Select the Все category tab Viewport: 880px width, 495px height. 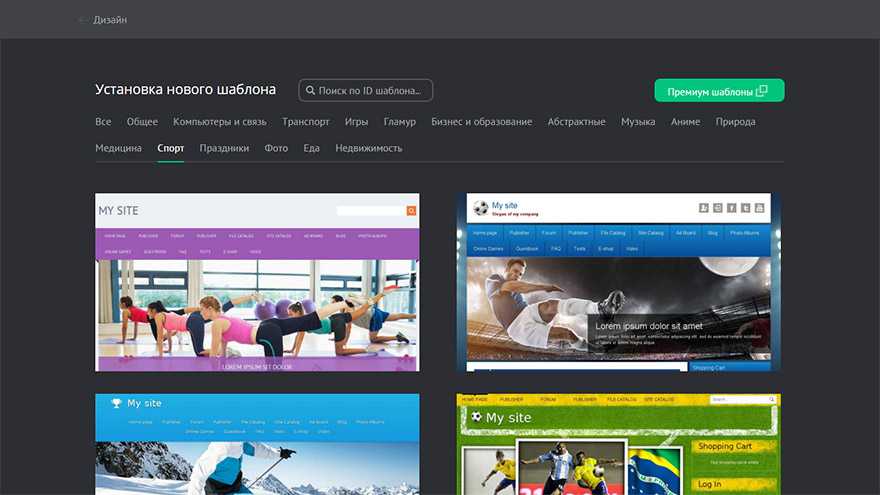103,122
